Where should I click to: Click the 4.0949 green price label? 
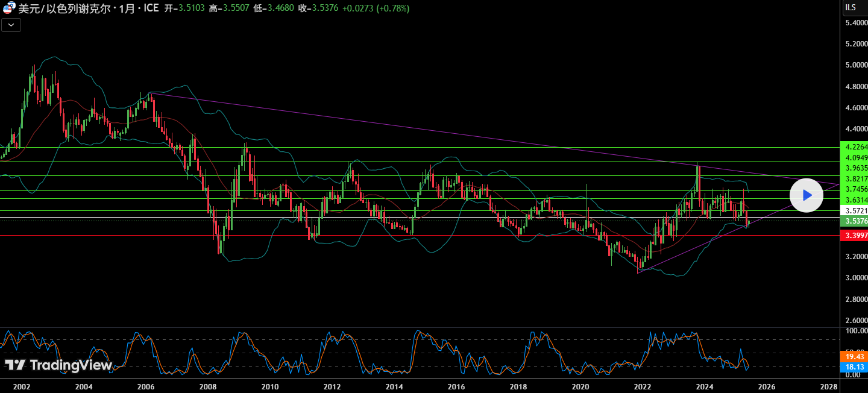(x=856, y=158)
